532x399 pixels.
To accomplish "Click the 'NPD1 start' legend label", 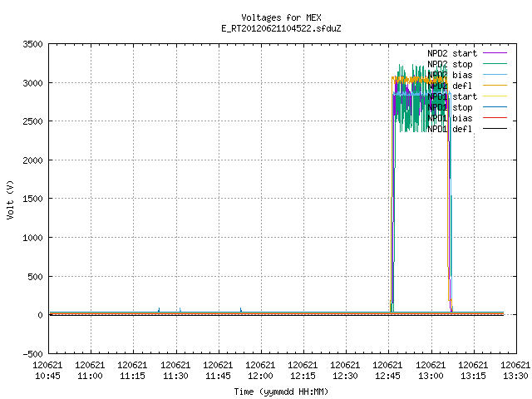I will (x=452, y=96).
